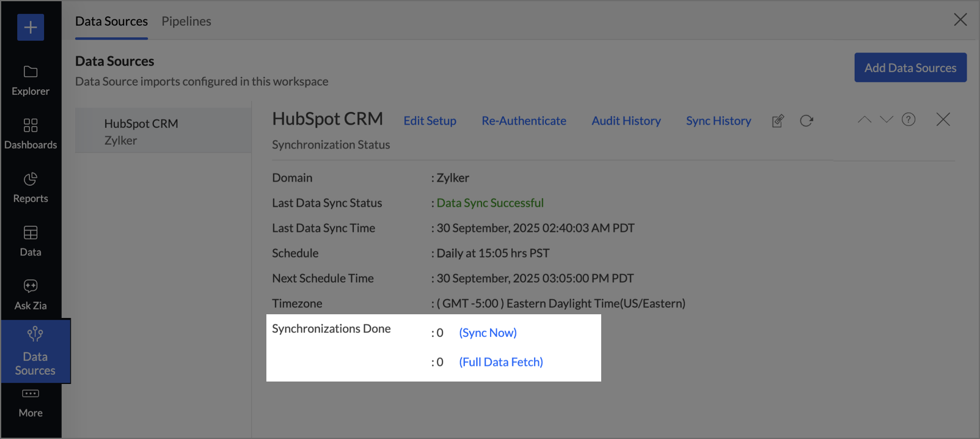Open Explorer from the sidebar
This screenshot has height=439, width=980.
point(31,81)
